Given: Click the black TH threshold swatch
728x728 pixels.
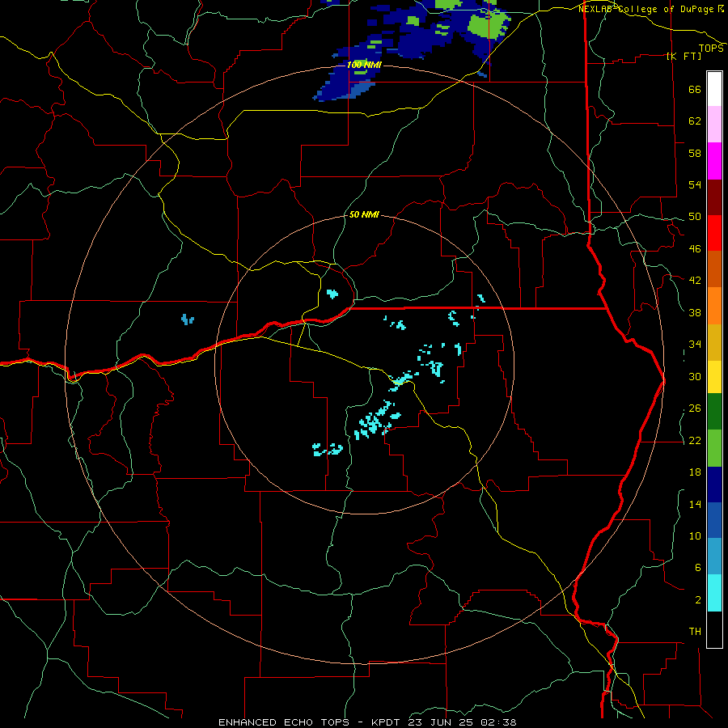Looking at the screenshot, I should (x=714, y=629).
